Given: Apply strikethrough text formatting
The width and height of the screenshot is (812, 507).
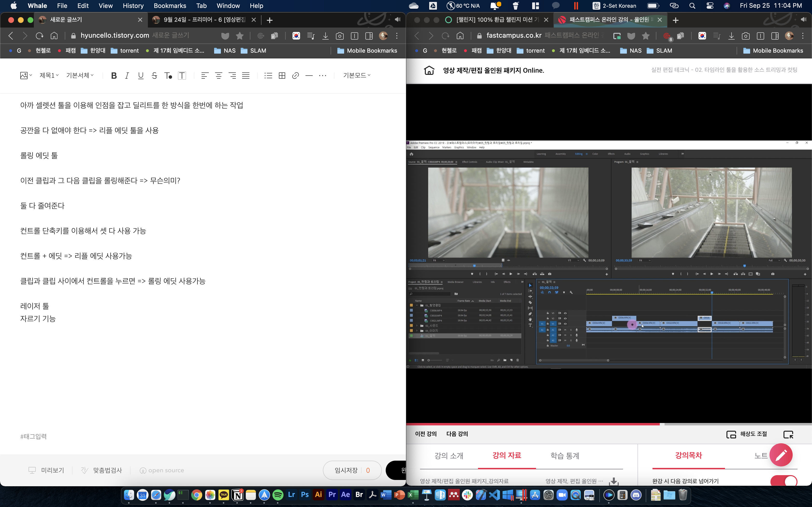Looking at the screenshot, I should click(154, 75).
